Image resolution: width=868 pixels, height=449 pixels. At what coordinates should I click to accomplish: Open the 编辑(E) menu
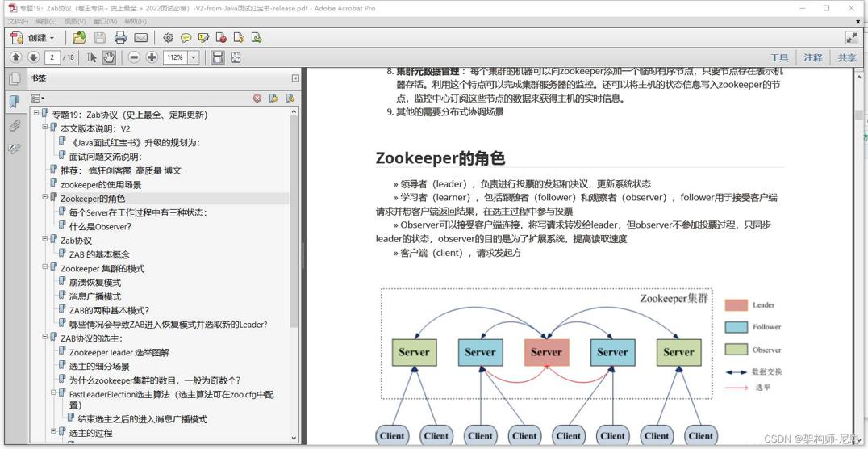point(47,21)
